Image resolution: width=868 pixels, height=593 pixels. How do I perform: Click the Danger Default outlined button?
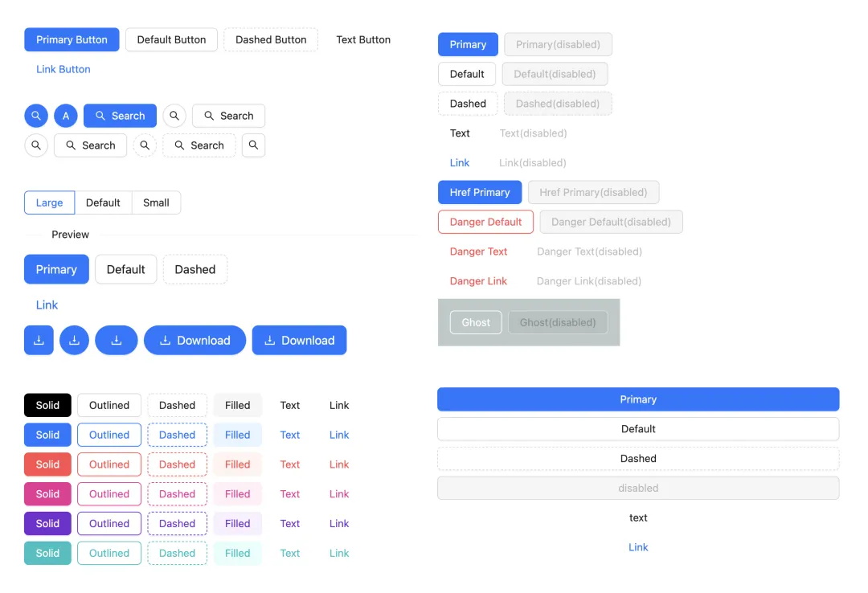coord(485,222)
